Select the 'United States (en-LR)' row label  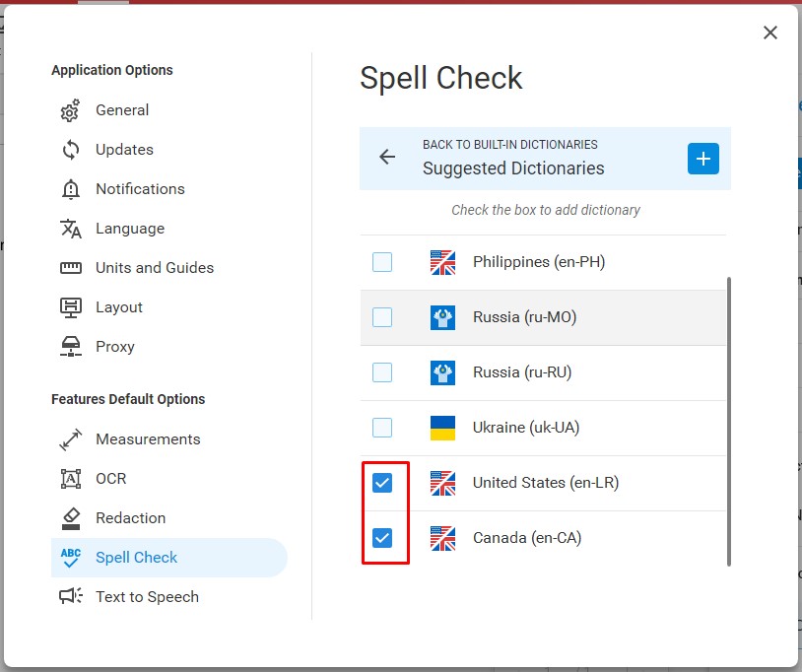pyautogui.click(x=546, y=483)
